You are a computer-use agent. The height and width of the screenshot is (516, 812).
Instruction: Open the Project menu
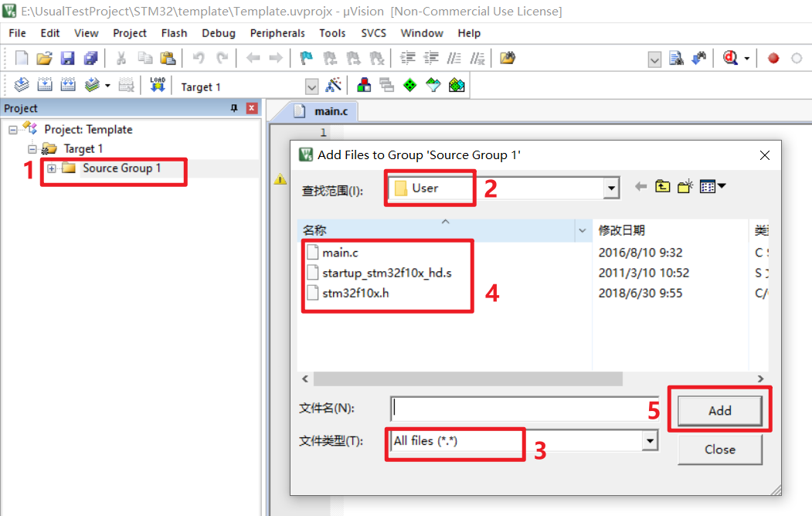coord(130,33)
